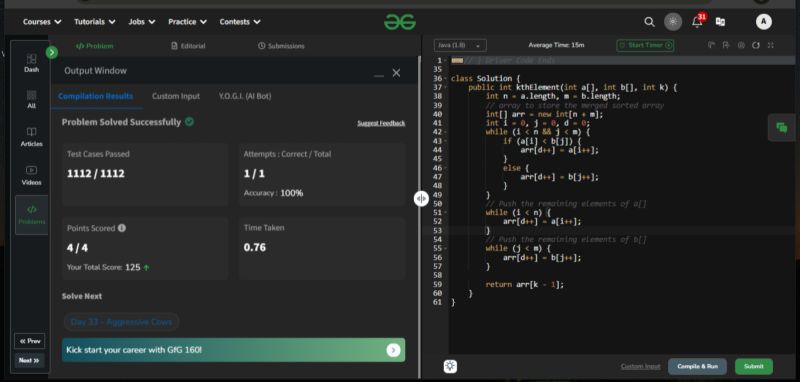Click the GeeksforGeeks logo
This screenshot has width=800, height=382.
(400, 22)
